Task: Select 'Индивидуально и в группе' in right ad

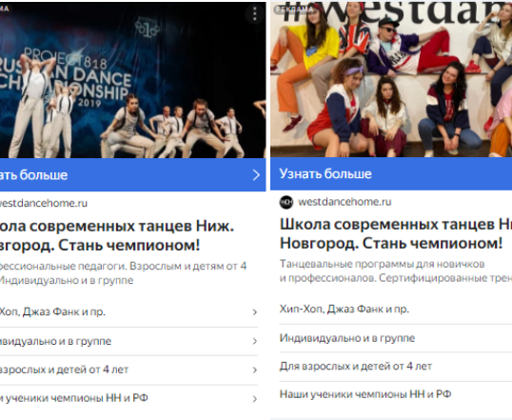Action: pyautogui.click(x=347, y=338)
